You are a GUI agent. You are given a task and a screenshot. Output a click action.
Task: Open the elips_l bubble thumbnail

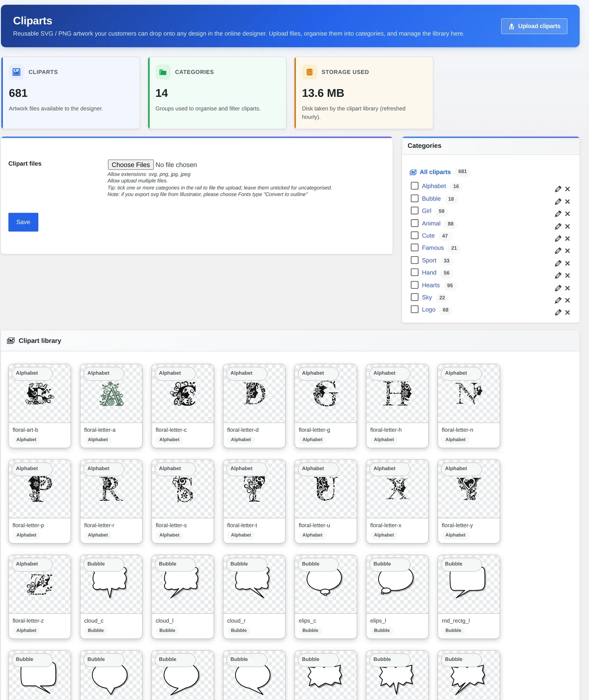coord(397,584)
